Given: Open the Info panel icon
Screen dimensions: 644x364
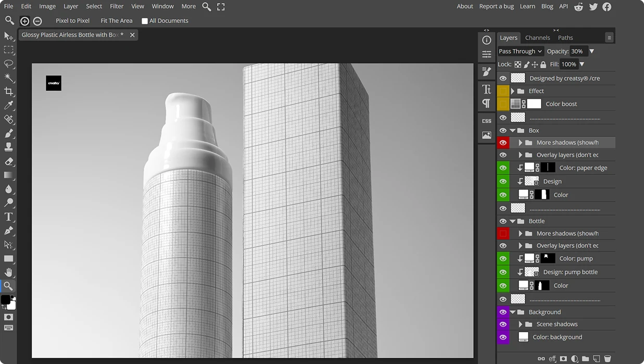Looking at the screenshot, I should [x=487, y=40].
